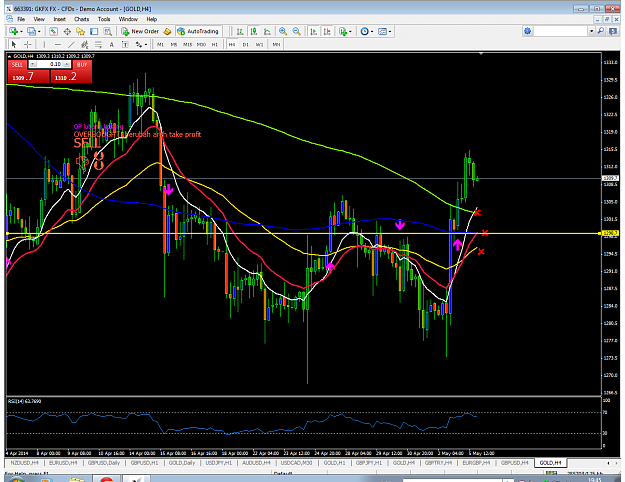Click the trade volume input field
Viewport: 625px width, 482px height.
[50, 64]
